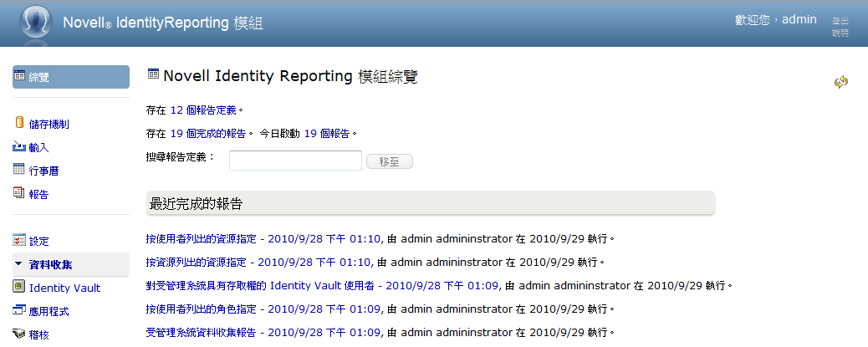Open the 今日啟動 19 個報告 link
This screenshot has width=868, height=347.
[327, 134]
